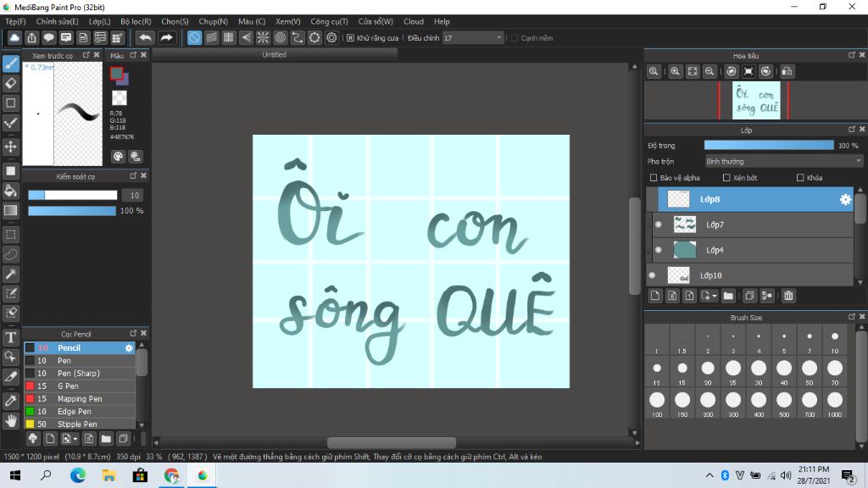Viewport: 868px width, 488px height.
Task: Select the Bucket fill tool
Action: point(11,191)
